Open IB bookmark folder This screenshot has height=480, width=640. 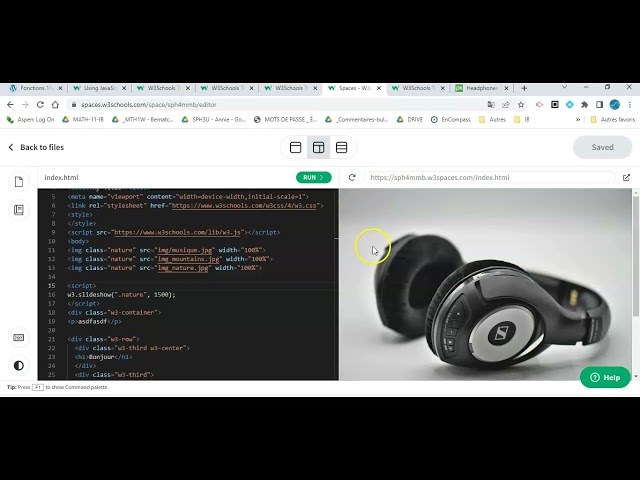tap(522, 120)
